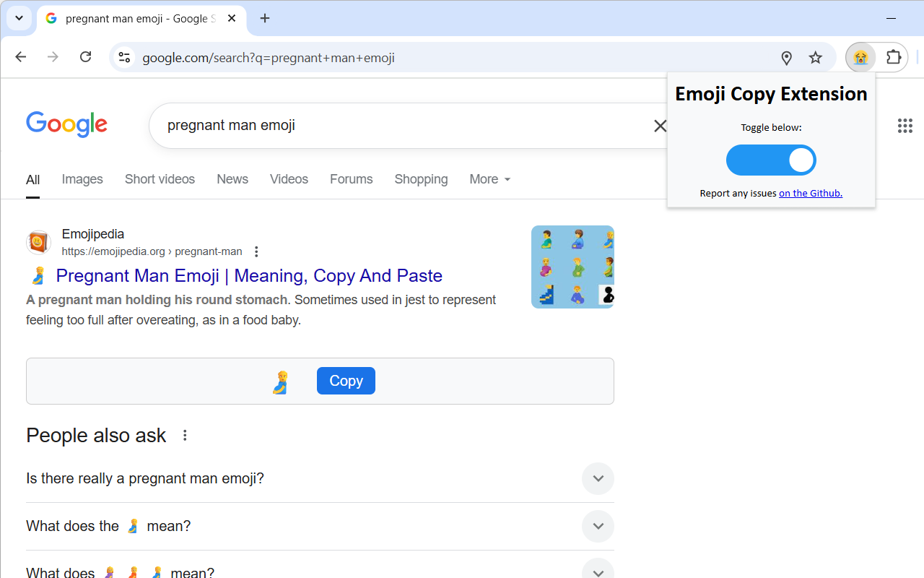Click the 'Emoji Copy Extension' popup heading
Screen dimensions: 924x578
click(771, 94)
